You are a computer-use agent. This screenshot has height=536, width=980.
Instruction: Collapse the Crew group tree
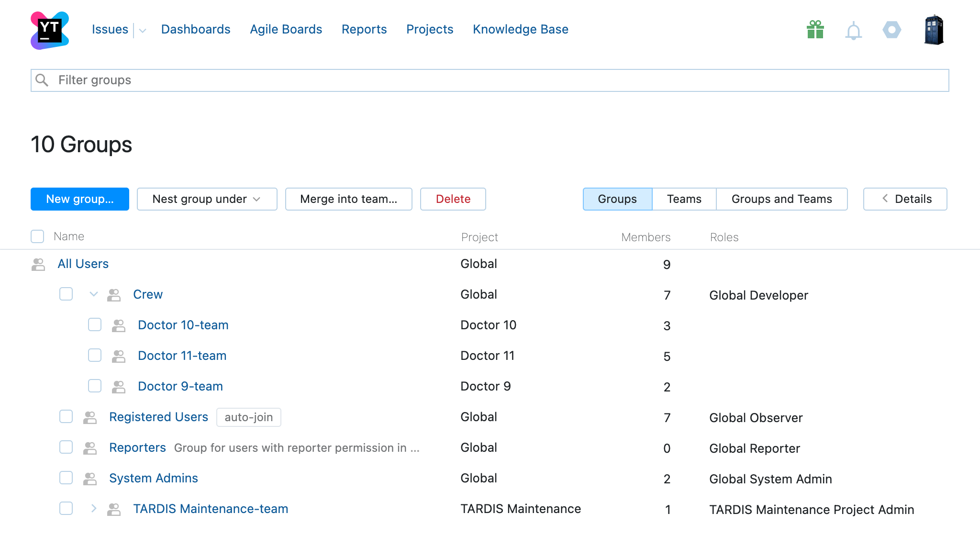pos(94,294)
